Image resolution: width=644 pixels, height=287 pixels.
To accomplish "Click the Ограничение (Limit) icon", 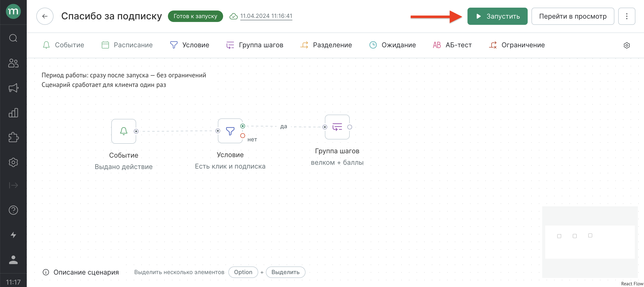I will coord(493,45).
